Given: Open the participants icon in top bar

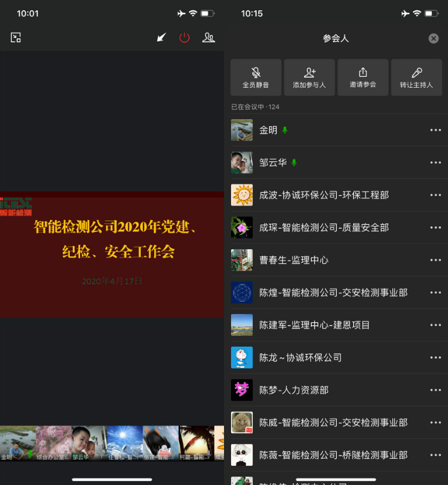Looking at the screenshot, I should coord(209,38).
